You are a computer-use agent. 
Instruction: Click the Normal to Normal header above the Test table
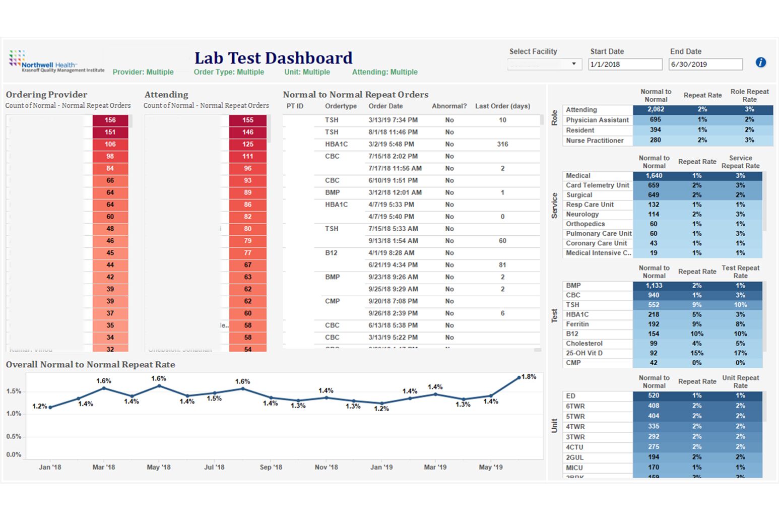(x=654, y=272)
